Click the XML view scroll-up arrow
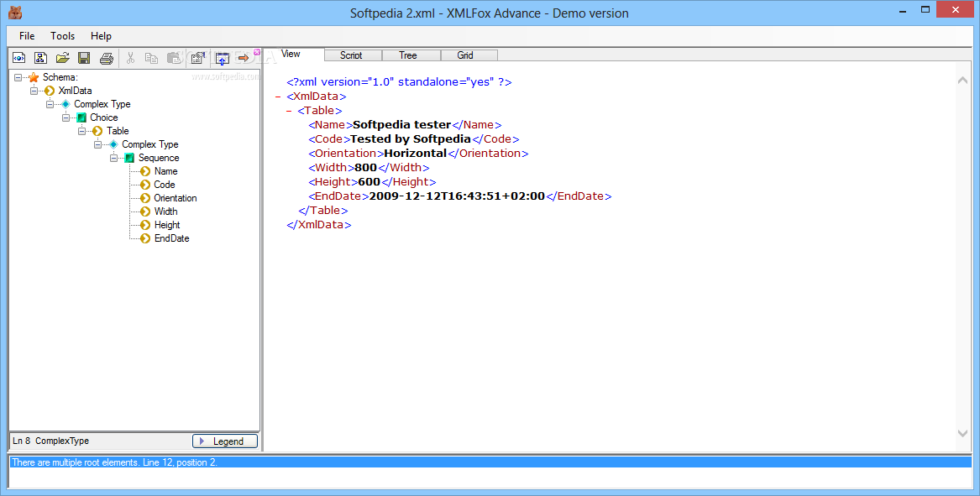 point(962,80)
